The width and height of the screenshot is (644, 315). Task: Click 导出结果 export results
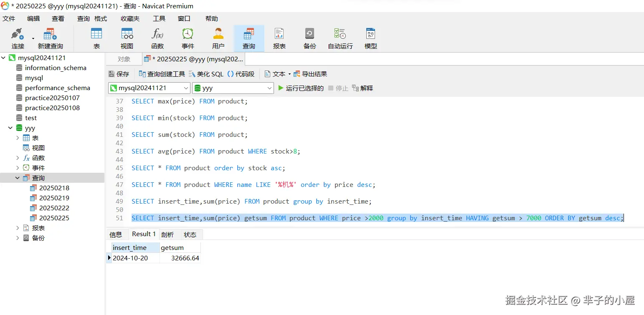click(x=310, y=74)
